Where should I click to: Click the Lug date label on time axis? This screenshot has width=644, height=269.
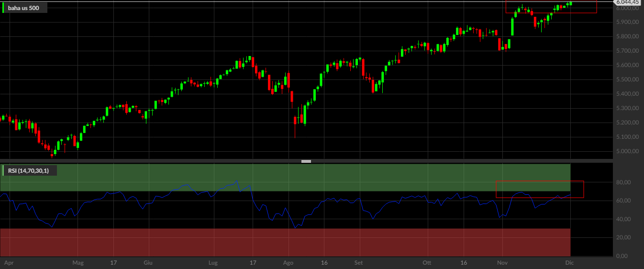(x=213, y=263)
